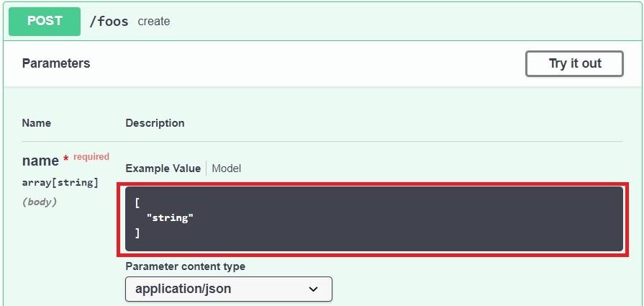The width and height of the screenshot is (644, 306).
Task: Click the opening bracket in example JSON
Action: 137,203
